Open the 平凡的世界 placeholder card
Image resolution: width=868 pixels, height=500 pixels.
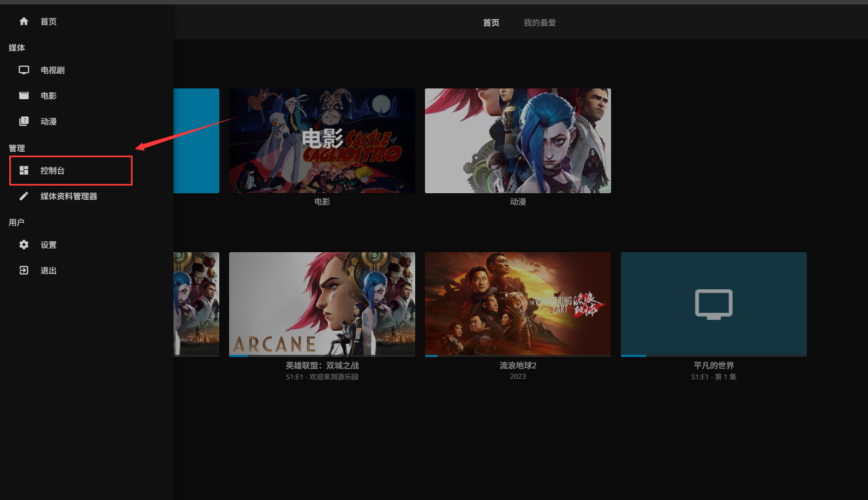click(714, 303)
